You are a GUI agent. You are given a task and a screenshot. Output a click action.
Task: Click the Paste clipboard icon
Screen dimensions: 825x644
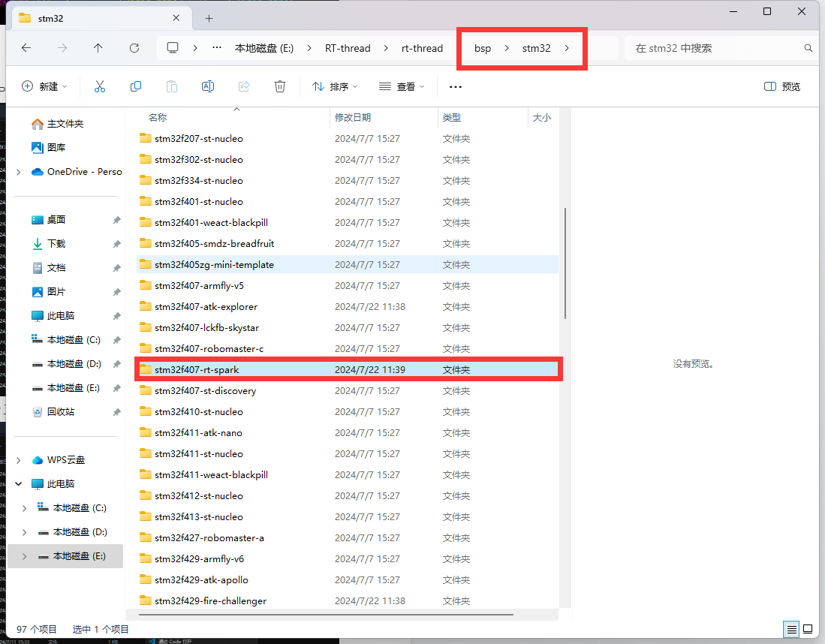(x=171, y=86)
